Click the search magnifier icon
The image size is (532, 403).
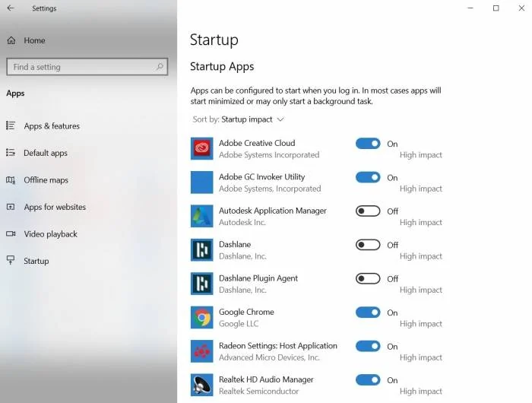[x=160, y=66]
